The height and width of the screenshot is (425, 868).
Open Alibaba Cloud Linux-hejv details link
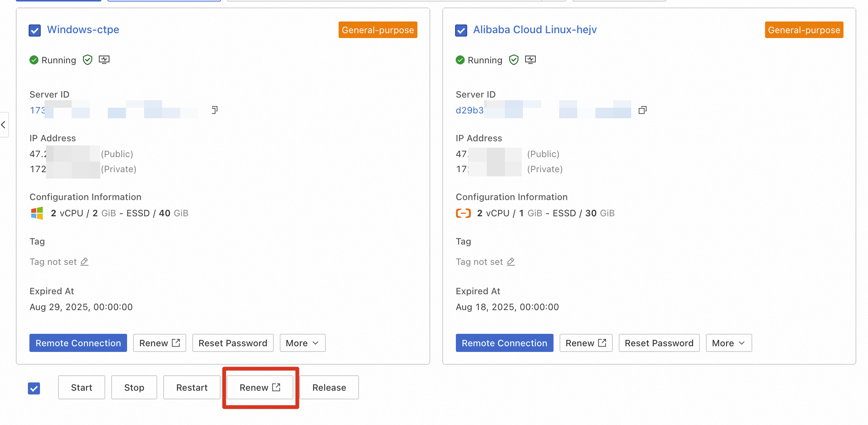tap(535, 29)
